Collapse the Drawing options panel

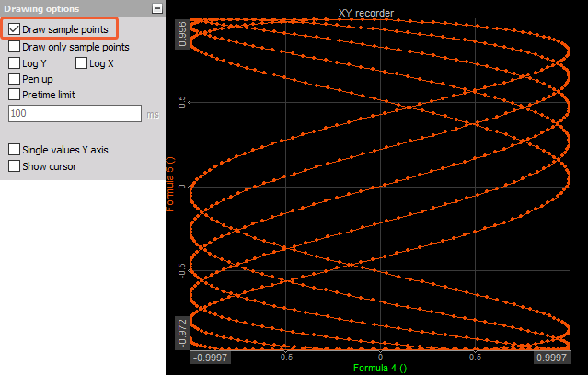coord(157,8)
